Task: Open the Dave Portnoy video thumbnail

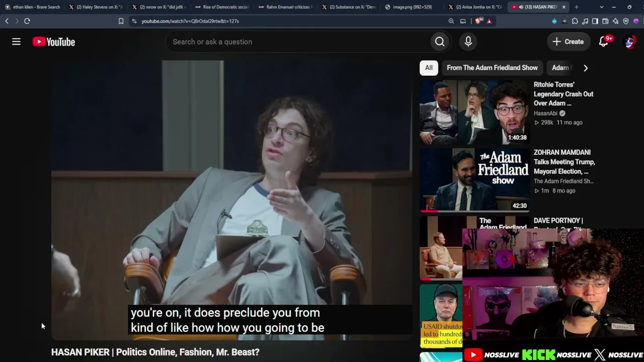Action: [441, 248]
